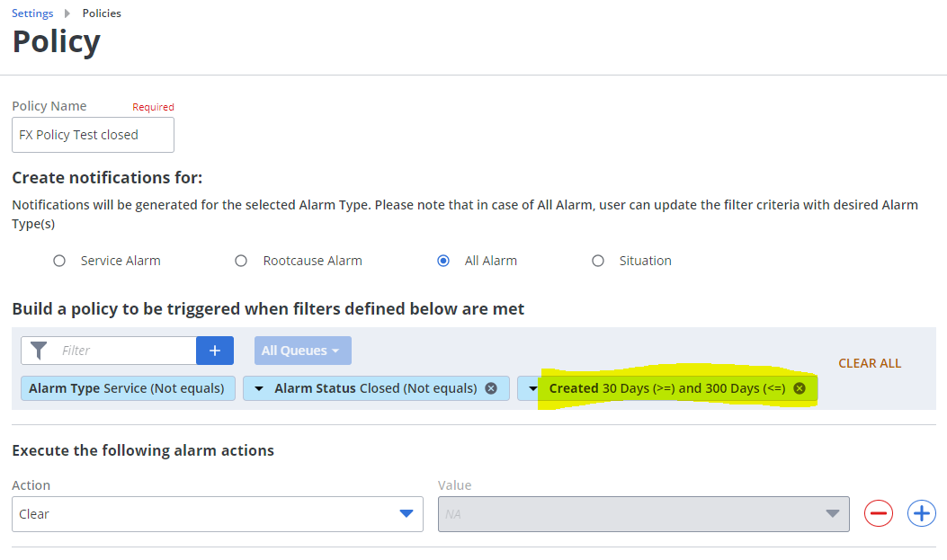Remove the Alarm Status Closed filter chip
947x560 pixels.
click(491, 388)
